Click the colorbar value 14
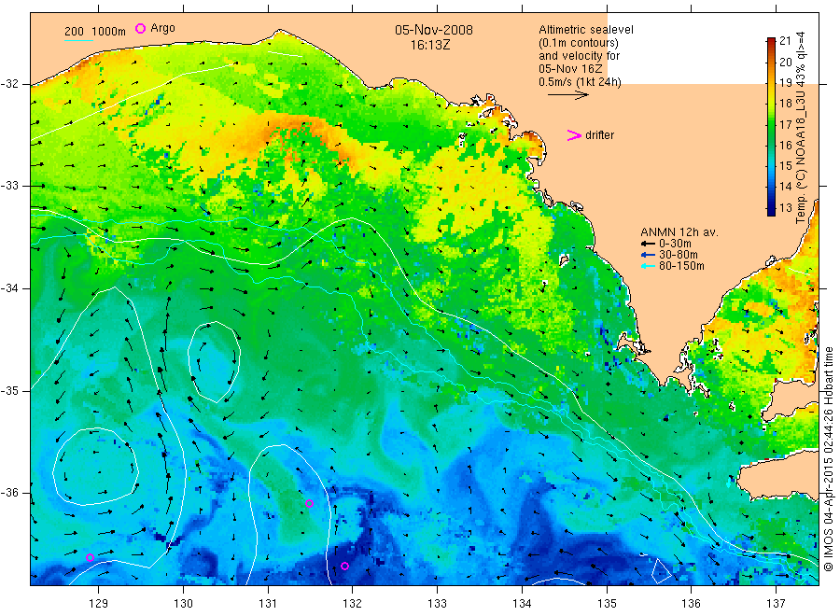The height and width of the screenshot is (616, 840). click(785, 187)
